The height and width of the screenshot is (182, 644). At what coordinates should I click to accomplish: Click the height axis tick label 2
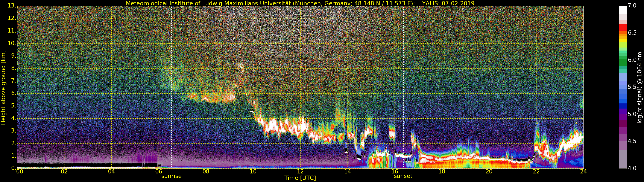tap(14, 143)
